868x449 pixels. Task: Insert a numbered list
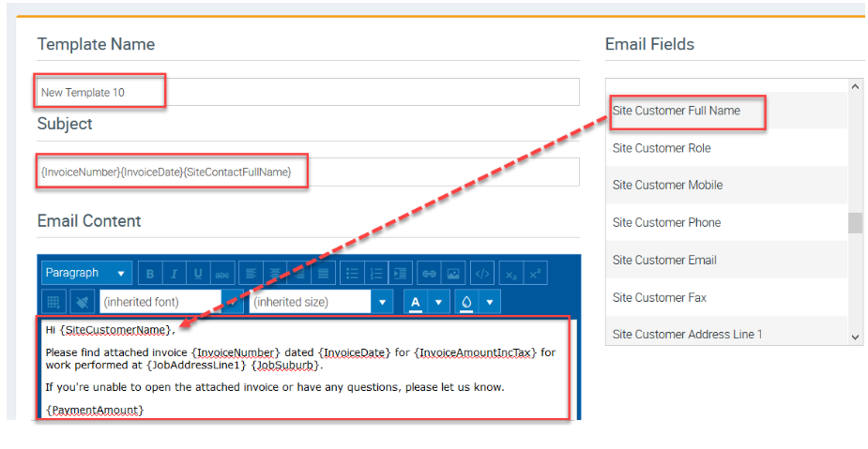click(377, 274)
